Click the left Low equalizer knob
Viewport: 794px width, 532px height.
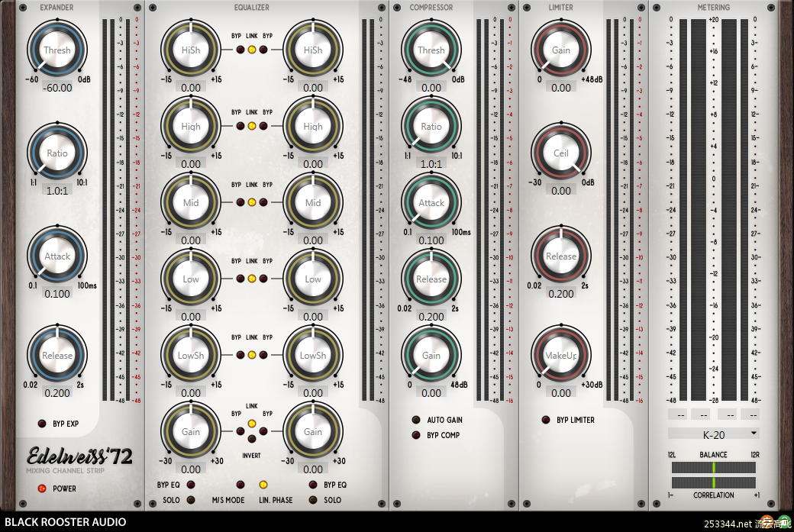coord(191,279)
